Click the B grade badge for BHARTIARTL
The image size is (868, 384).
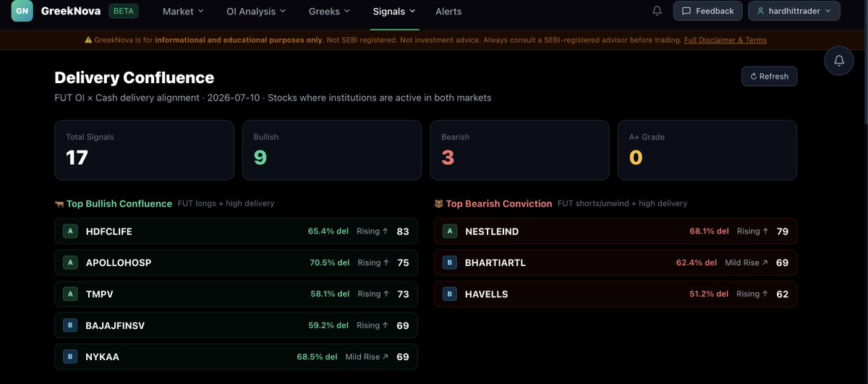450,263
